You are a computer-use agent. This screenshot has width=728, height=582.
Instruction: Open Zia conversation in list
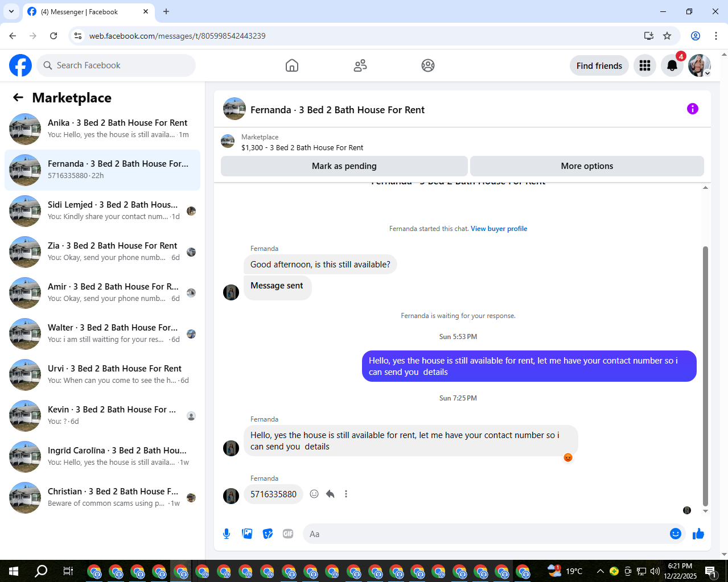102,252
